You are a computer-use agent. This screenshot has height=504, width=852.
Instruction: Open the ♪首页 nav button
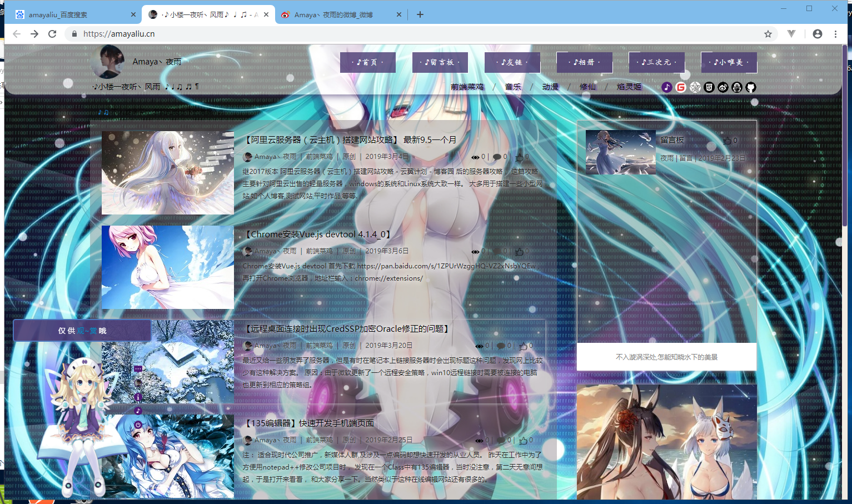tap(368, 62)
